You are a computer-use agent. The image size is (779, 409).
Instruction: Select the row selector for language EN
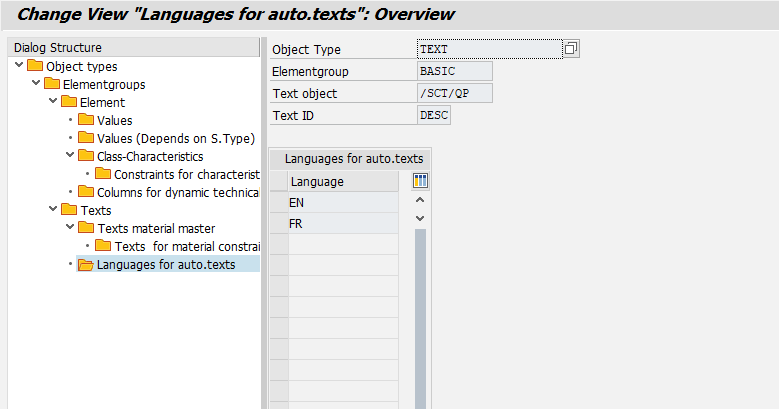[279, 203]
